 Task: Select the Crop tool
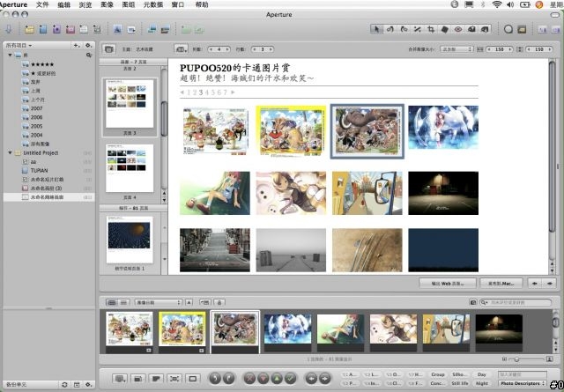431,29
